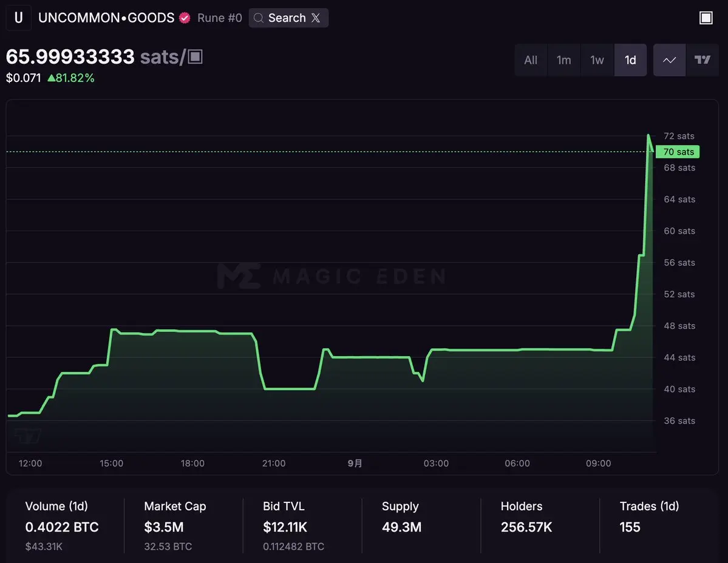Click the 12:00 time axis label
The image size is (728, 563).
[30, 464]
